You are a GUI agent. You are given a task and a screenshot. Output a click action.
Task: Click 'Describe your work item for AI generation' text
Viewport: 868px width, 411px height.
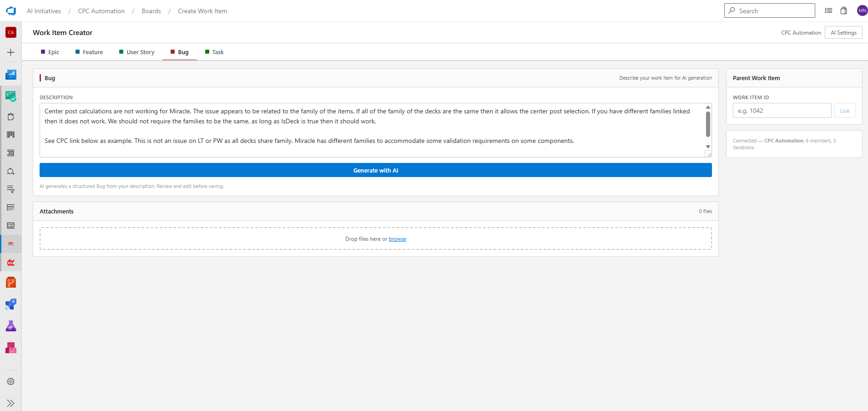pos(665,78)
